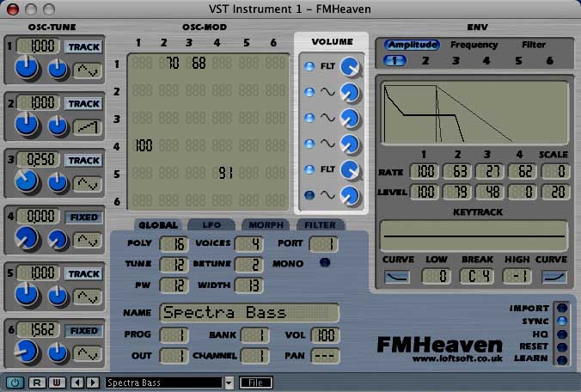Click volume row 4 sine output icon

pyautogui.click(x=327, y=144)
